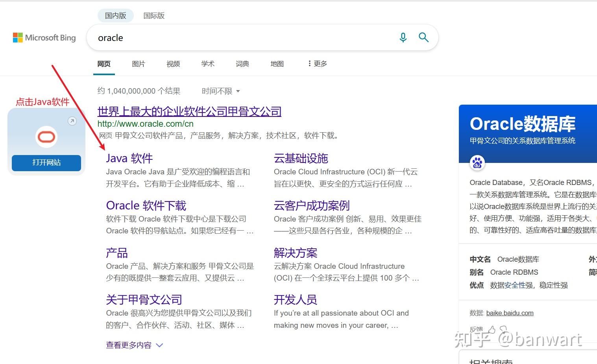This screenshot has height=364, width=597.
Task: Click the thumbs-down feedback icon
Action: coord(503,329)
